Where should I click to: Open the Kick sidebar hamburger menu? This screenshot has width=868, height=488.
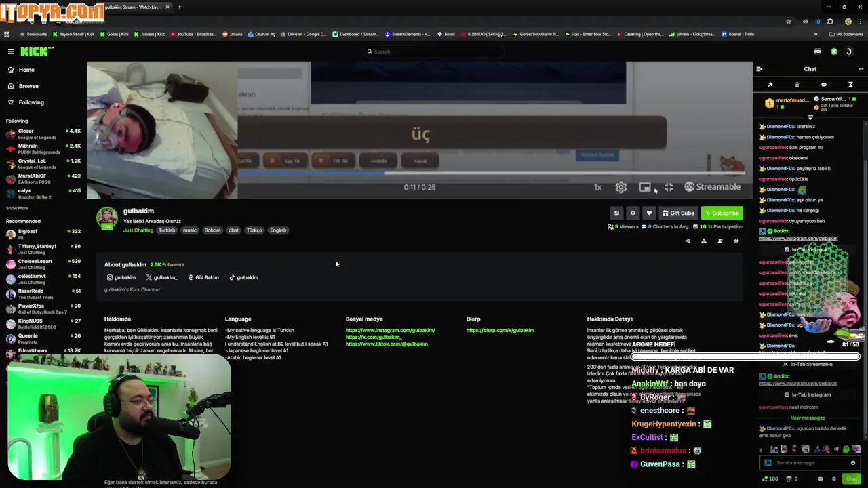click(x=11, y=52)
